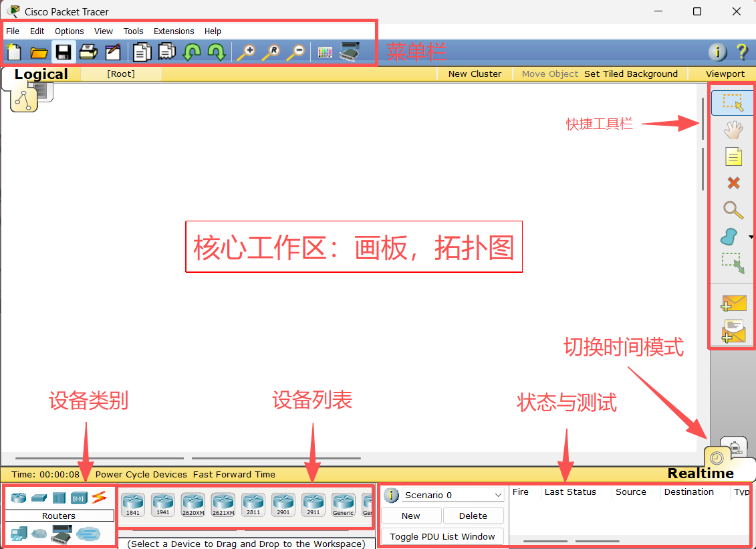Pick the red X Delete tool
Viewport: 756px width, 549px height.
734,183
